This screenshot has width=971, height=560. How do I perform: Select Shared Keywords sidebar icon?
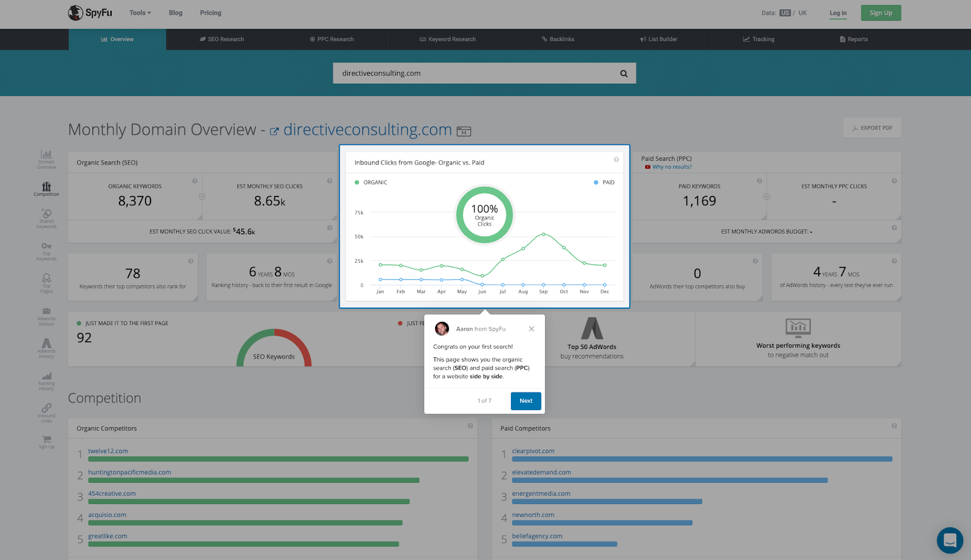pos(46,218)
